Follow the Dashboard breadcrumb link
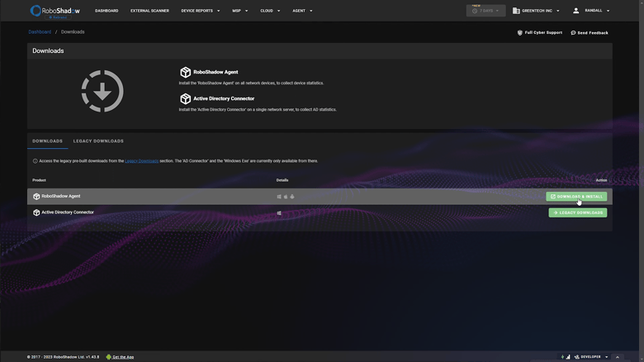Image resolution: width=644 pixels, height=362 pixels. pos(40,31)
